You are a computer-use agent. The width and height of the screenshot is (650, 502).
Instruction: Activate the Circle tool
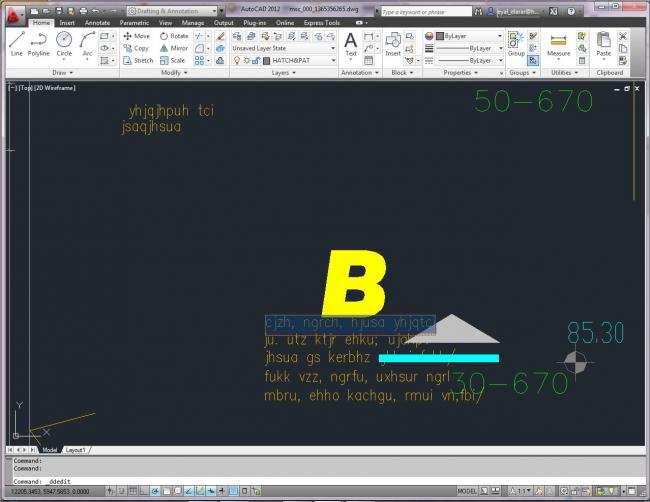tap(64, 43)
